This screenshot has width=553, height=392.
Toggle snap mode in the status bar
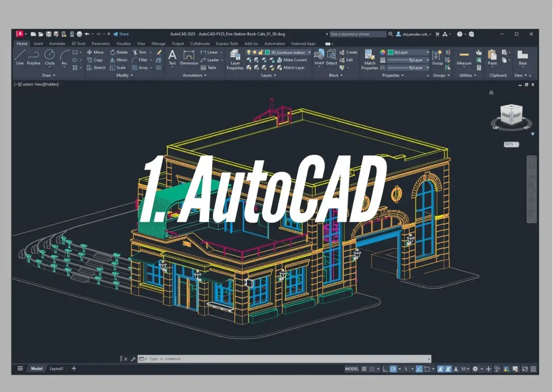372,368
